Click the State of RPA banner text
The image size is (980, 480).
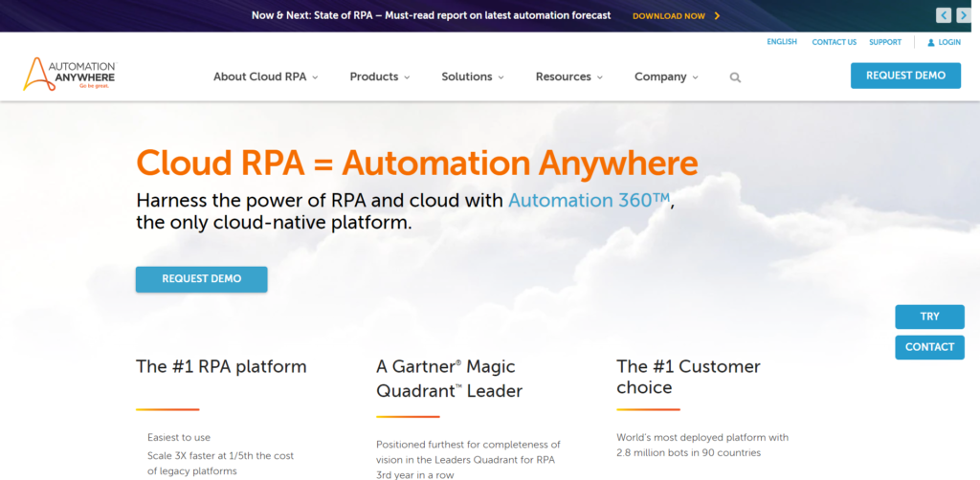click(x=432, y=15)
